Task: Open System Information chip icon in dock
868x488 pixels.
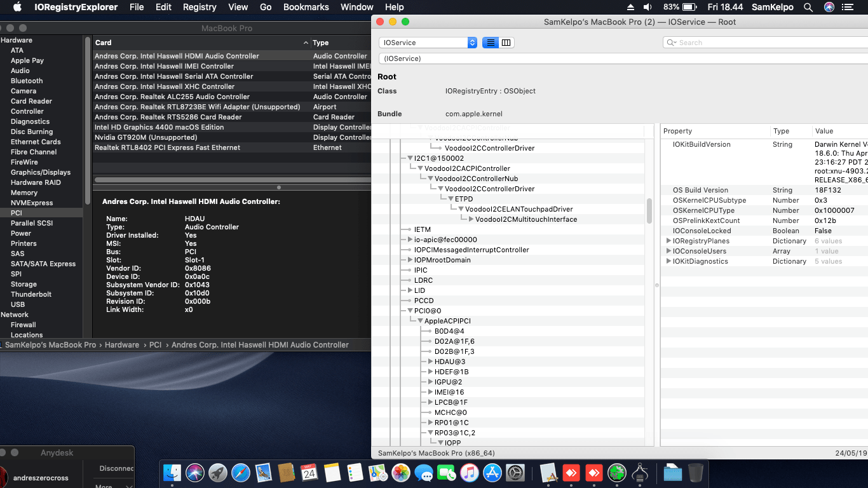Action: tap(640, 472)
